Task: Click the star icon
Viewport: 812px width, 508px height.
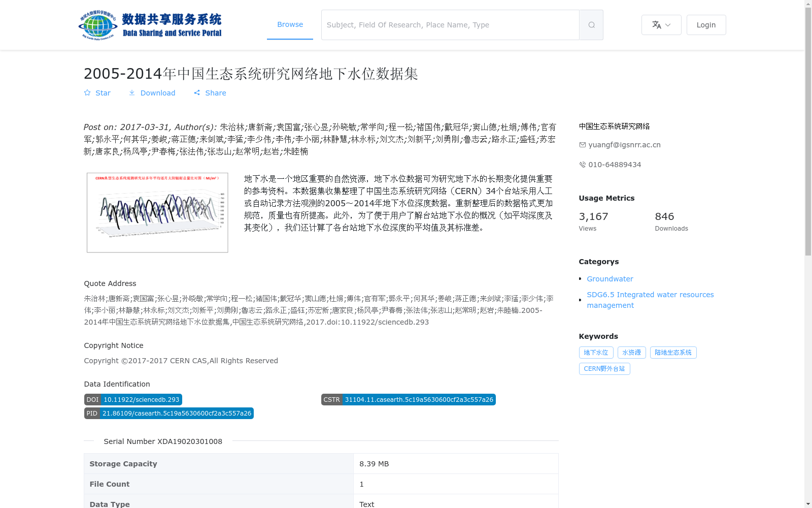Action: pos(87,93)
